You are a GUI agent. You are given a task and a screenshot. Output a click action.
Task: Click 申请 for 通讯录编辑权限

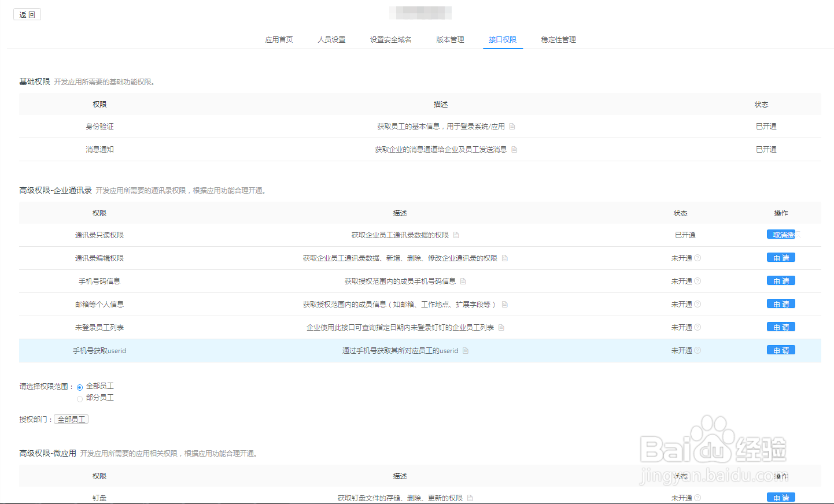click(x=781, y=258)
